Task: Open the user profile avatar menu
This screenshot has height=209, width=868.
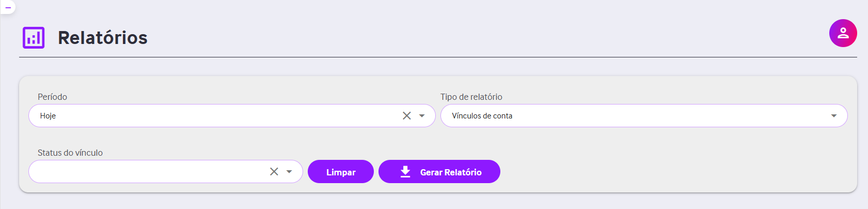Action: (843, 33)
